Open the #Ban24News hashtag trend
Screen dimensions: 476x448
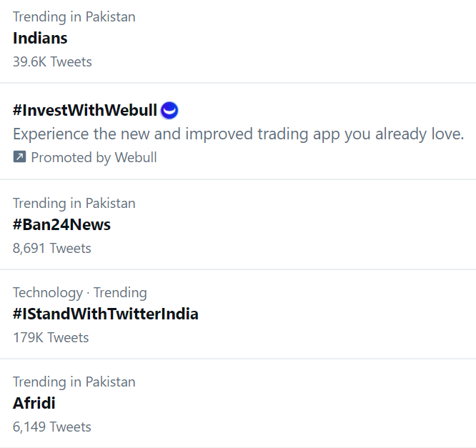coord(61,224)
